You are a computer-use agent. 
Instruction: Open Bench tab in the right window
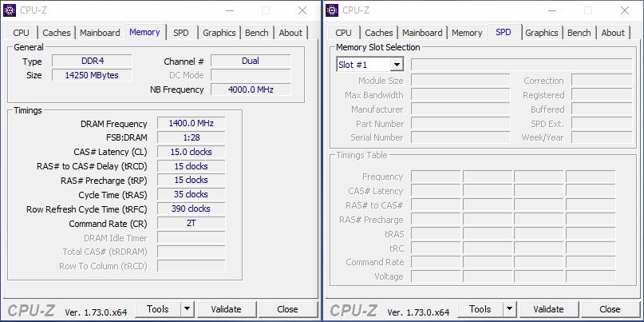click(x=579, y=33)
